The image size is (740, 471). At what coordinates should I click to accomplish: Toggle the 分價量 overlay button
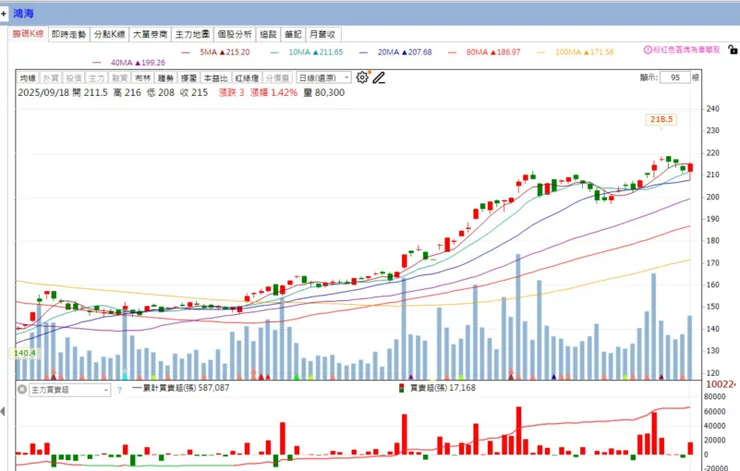[278, 78]
